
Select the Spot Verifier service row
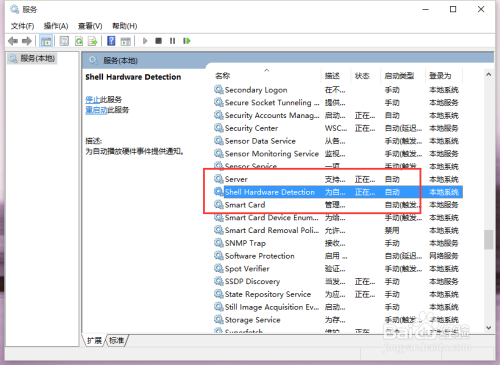[337, 268]
